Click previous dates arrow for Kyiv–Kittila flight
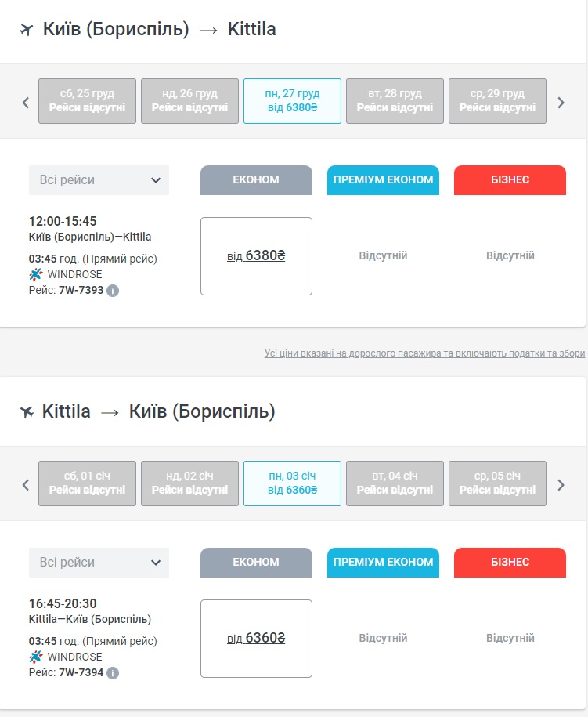The image size is (588, 717). click(25, 102)
